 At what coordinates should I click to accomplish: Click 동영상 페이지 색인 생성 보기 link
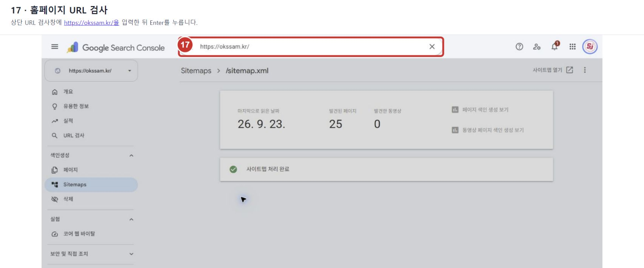pyautogui.click(x=493, y=130)
